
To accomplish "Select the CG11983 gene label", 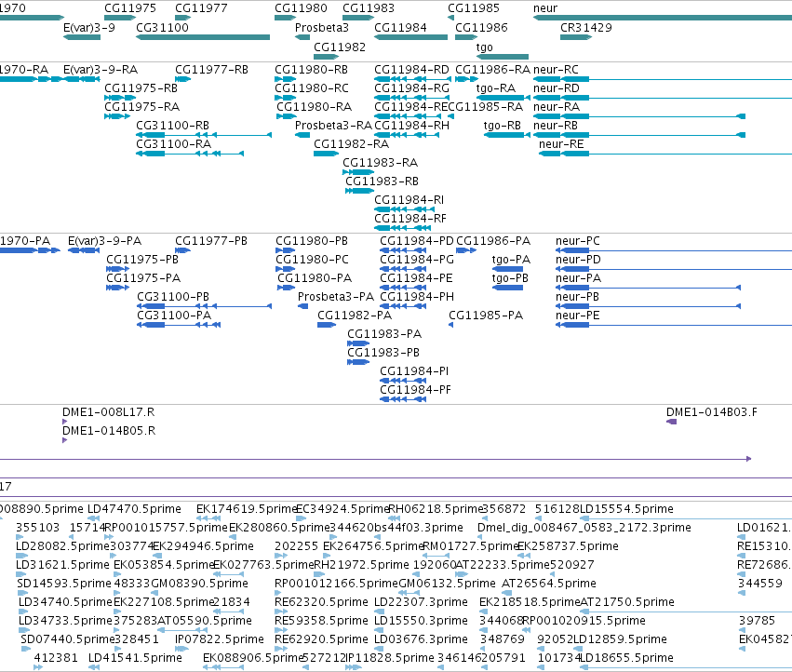I will tap(369, 8).
